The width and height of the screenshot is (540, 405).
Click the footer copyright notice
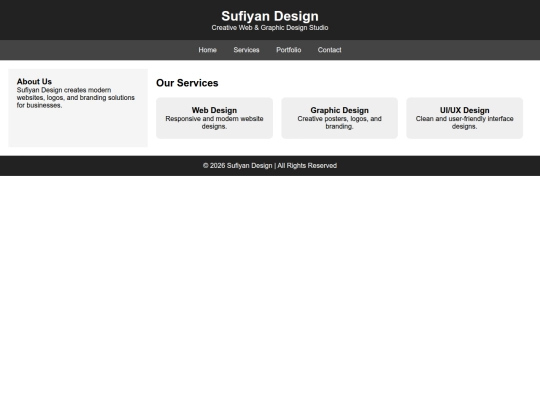(270, 166)
